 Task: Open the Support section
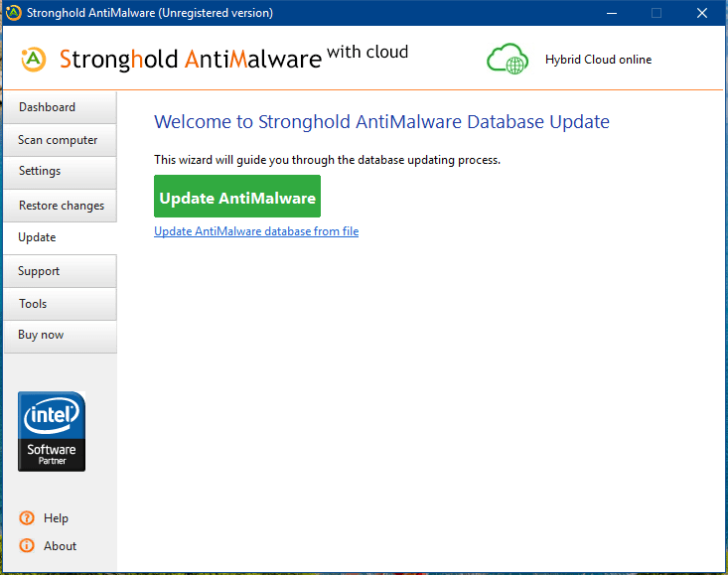pyautogui.click(x=60, y=271)
